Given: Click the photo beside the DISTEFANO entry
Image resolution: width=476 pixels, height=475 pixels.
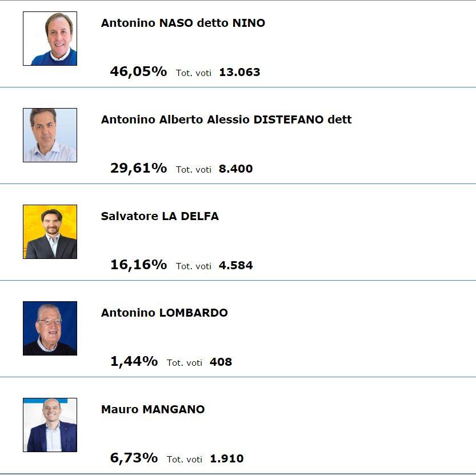Looking at the screenshot, I should 50,135.
